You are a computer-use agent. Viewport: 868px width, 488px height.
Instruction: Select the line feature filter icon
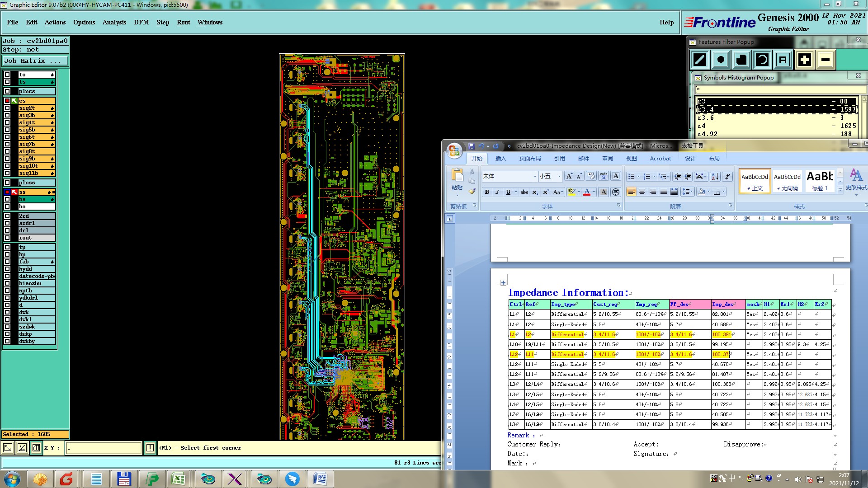pyautogui.click(x=700, y=60)
